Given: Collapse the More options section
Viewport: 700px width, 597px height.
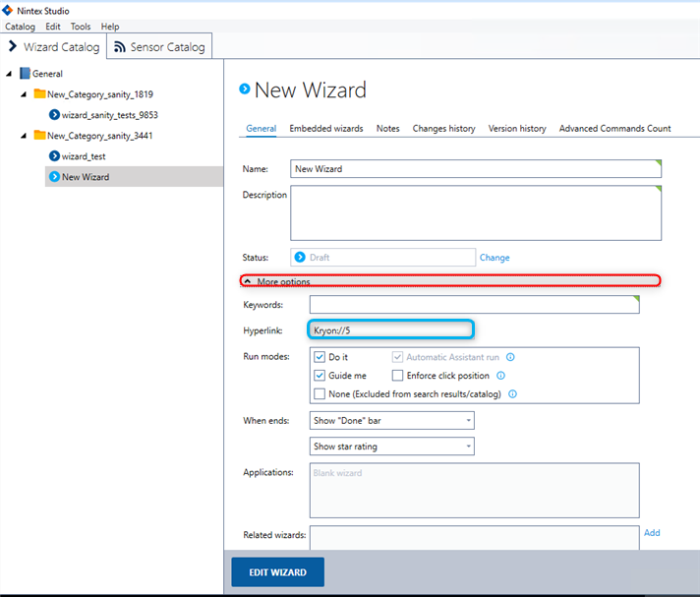Looking at the screenshot, I should click(248, 281).
